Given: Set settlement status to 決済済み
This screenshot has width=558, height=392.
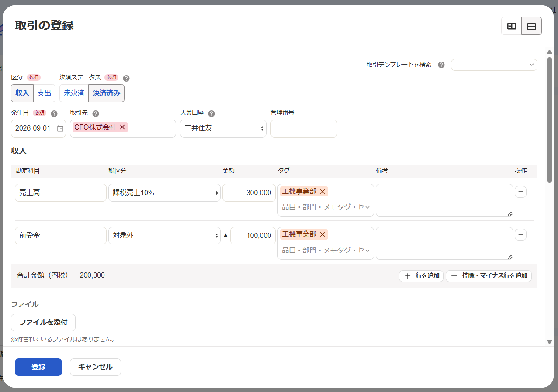Looking at the screenshot, I should click(106, 93).
